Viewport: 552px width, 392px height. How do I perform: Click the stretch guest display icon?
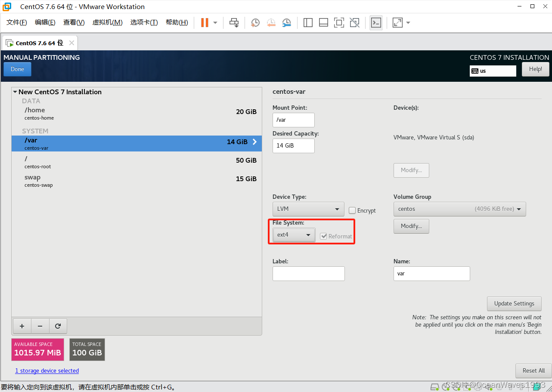point(397,23)
